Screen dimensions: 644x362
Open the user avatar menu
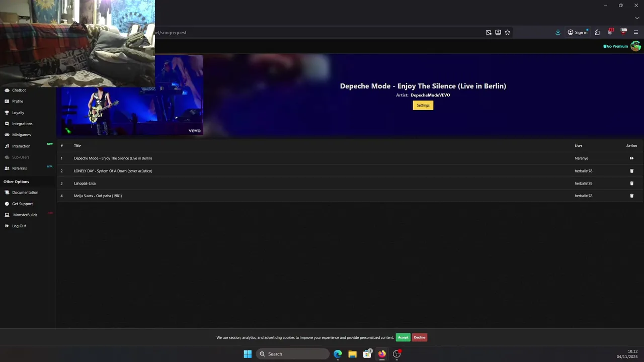[635, 46]
